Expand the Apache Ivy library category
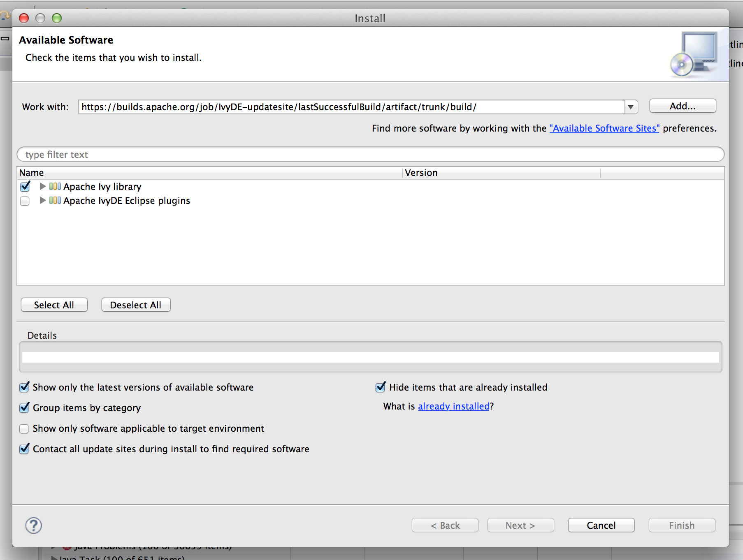Viewport: 743px width, 560px height. [42, 186]
